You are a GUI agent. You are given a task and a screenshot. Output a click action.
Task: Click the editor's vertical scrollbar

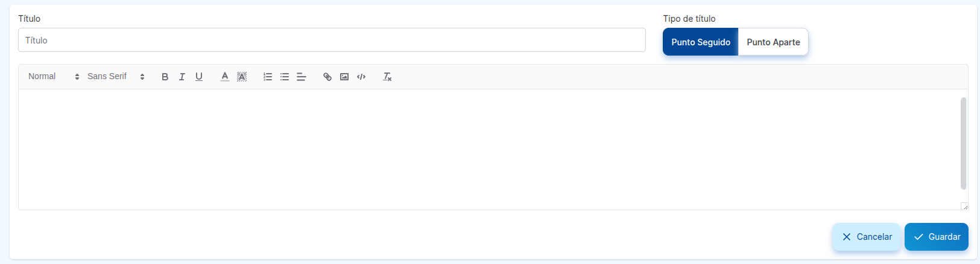coord(963,144)
